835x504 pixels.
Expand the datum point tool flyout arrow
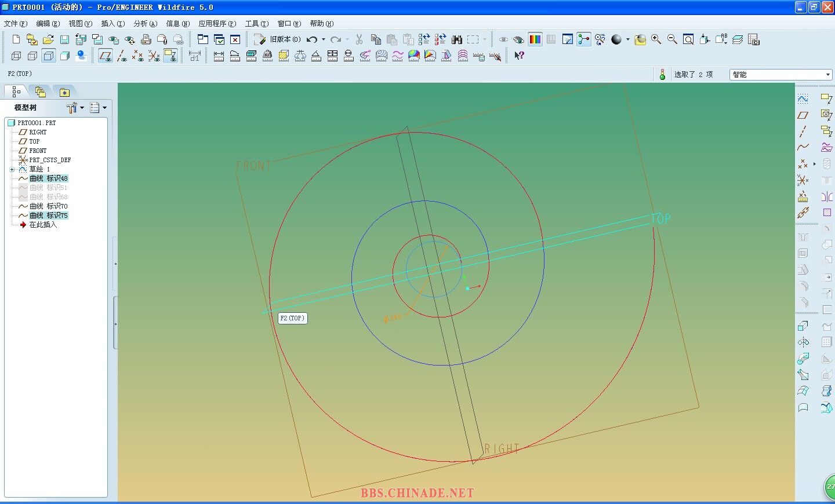point(814,164)
